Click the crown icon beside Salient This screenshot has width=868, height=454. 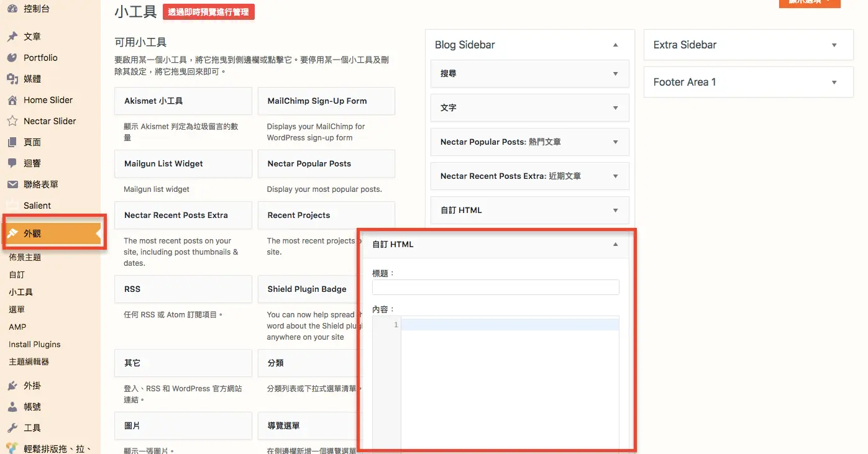(x=12, y=204)
